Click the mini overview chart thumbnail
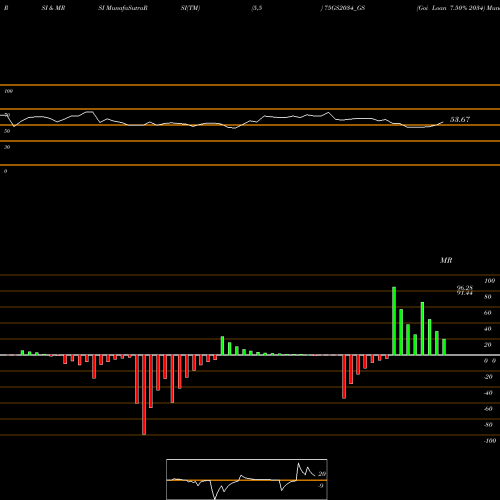The image size is (500, 500). click(x=247, y=479)
